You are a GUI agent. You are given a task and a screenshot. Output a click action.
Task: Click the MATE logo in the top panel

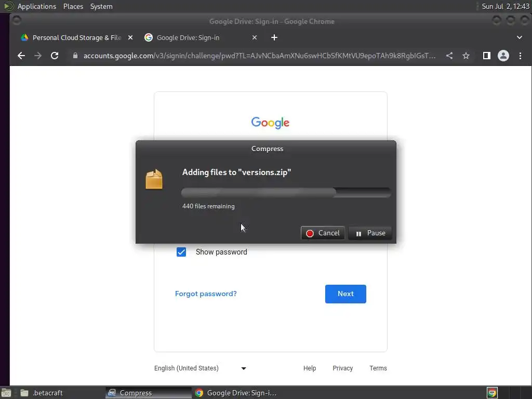click(8, 6)
